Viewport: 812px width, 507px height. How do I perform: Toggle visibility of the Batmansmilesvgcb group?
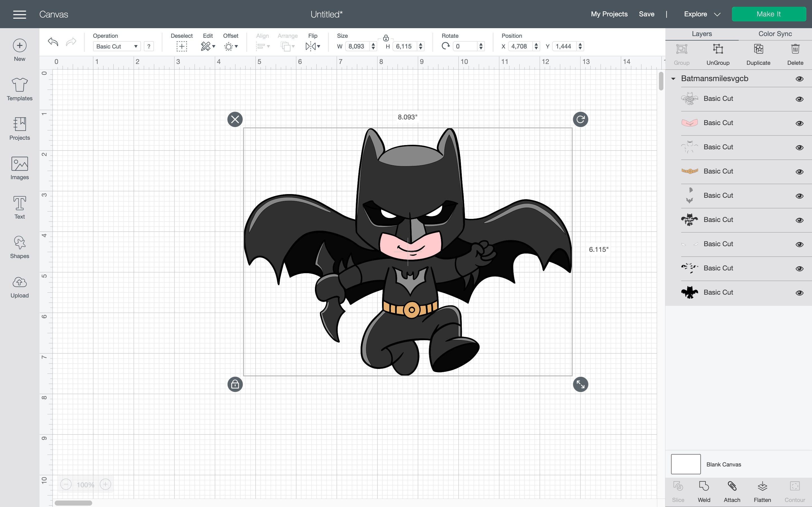pos(800,79)
